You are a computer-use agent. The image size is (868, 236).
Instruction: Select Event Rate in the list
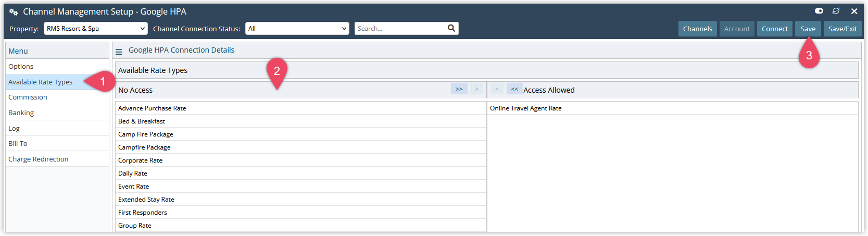click(x=301, y=187)
